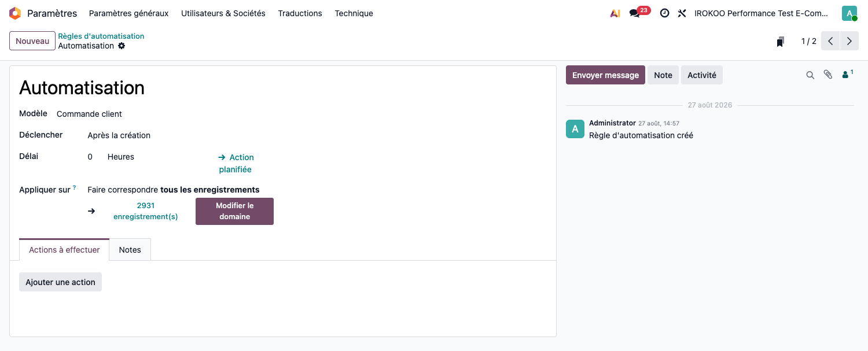Click the help question mark beside Appliquer sur
Viewport: 868px width, 351px height.
[x=74, y=187]
